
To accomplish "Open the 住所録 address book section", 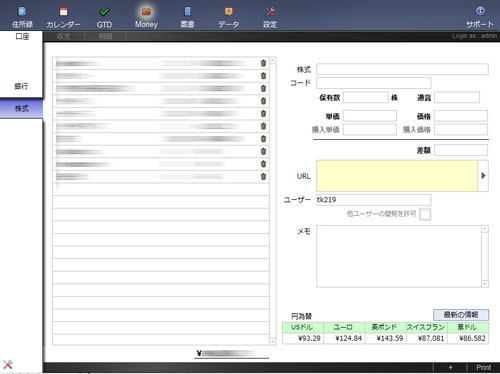I will [x=22, y=17].
